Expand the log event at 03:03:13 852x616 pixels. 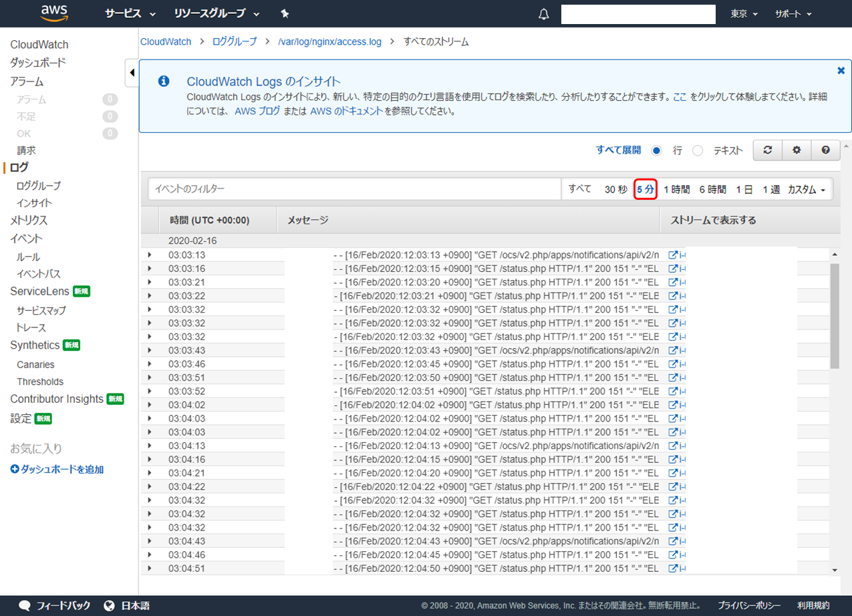click(x=150, y=255)
